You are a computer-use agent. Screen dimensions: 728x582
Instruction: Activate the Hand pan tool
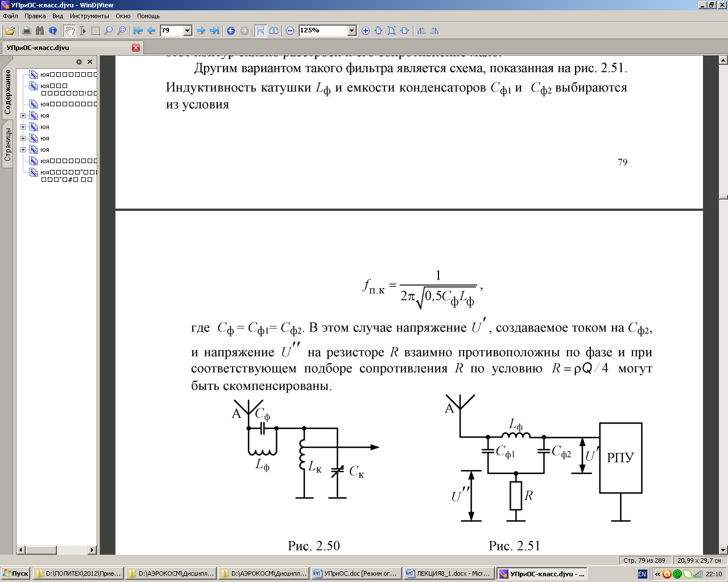69,31
